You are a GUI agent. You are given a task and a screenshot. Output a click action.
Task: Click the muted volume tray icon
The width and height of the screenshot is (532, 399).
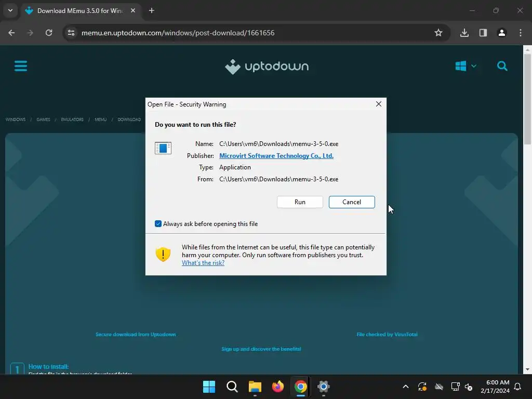(x=469, y=387)
